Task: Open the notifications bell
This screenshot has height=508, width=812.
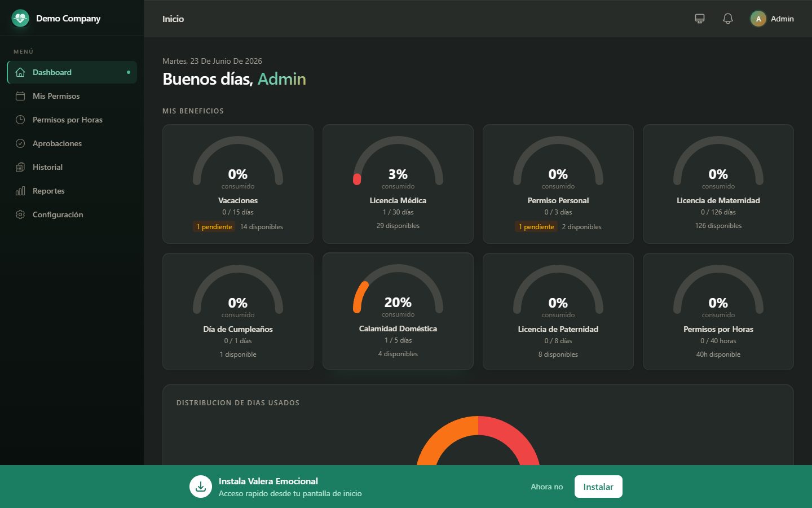Action: pos(728,19)
